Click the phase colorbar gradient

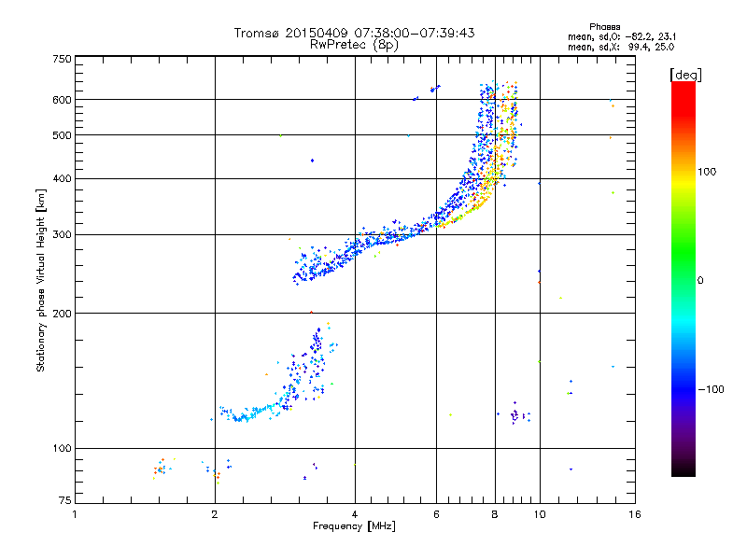tap(684, 278)
